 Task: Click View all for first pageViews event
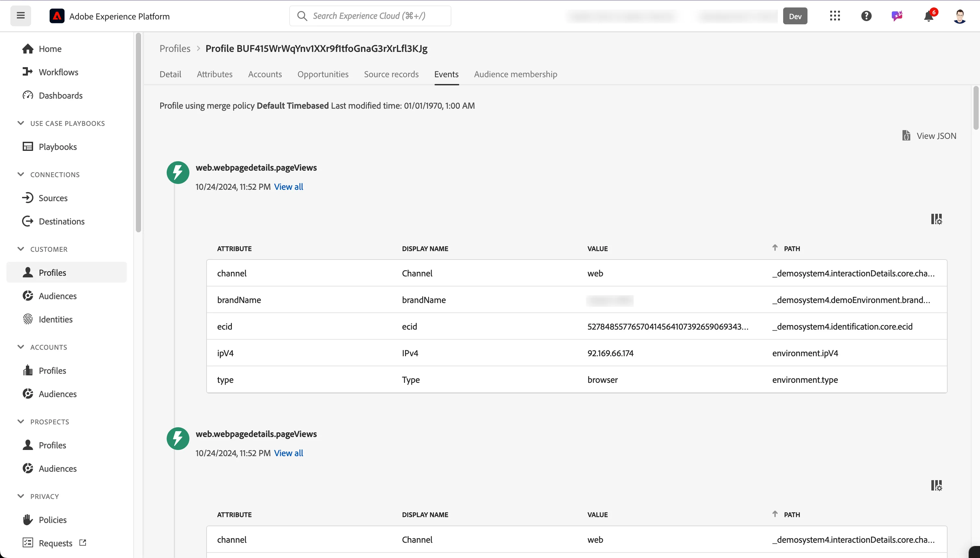[x=288, y=187]
